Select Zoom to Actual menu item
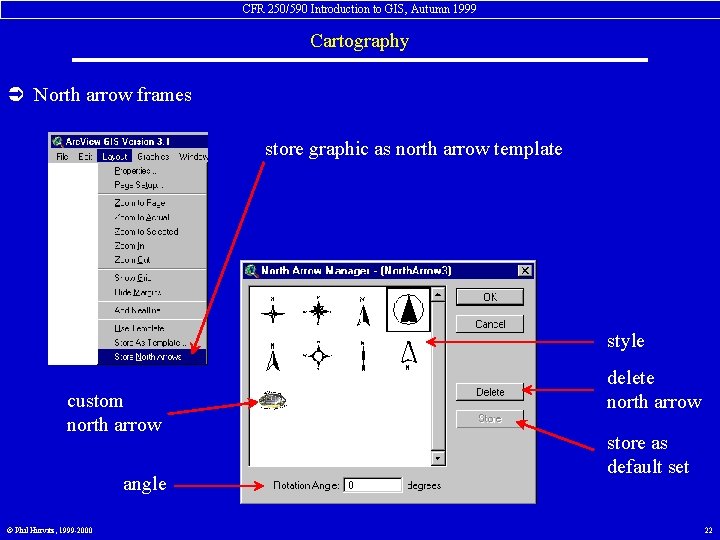720x540 pixels. click(152, 217)
